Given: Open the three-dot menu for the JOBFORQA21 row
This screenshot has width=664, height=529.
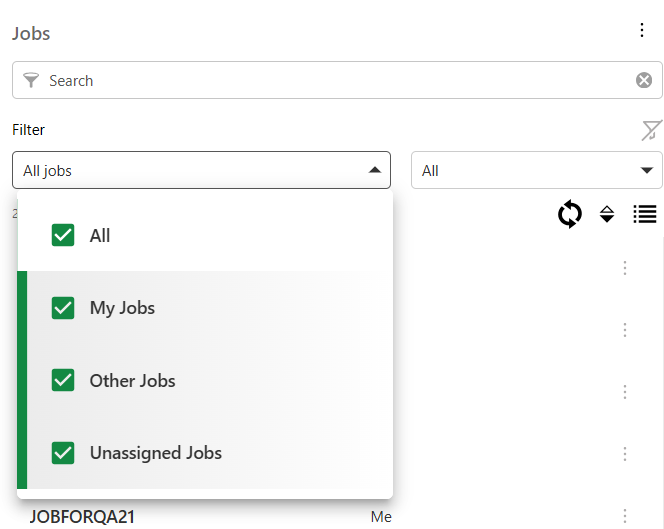Looking at the screenshot, I should [x=625, y=516].
